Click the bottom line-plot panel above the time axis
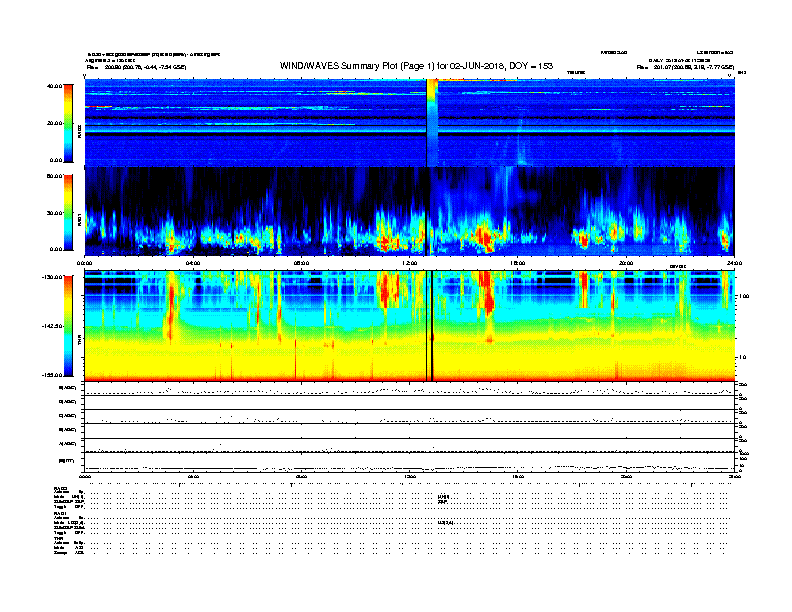 click(409, 462)
